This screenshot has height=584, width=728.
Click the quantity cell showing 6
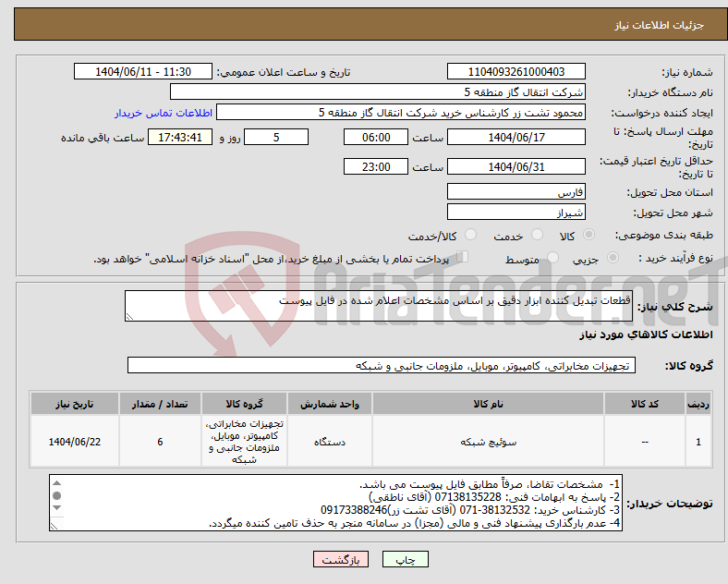click(160, 442)
